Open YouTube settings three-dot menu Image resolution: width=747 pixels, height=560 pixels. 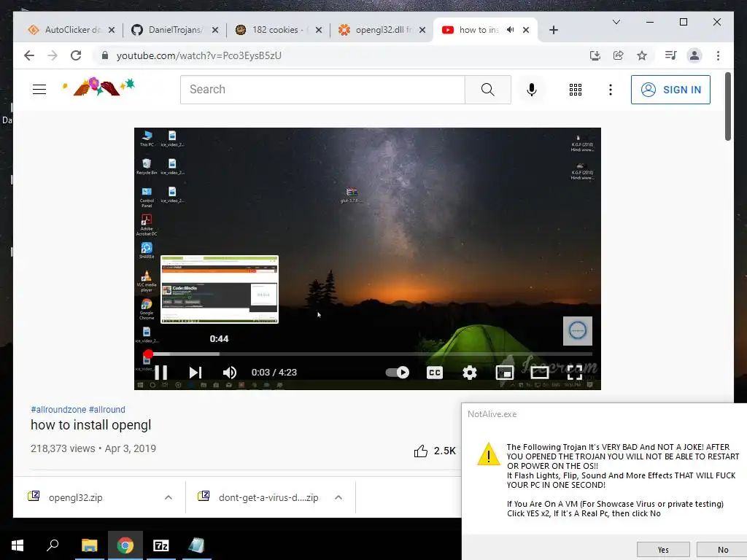pos(611,90)
